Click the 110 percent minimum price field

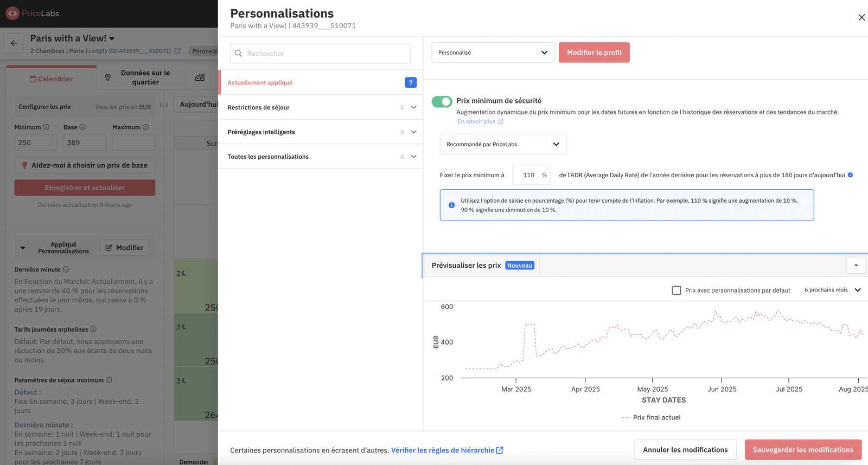coord(531,175)
